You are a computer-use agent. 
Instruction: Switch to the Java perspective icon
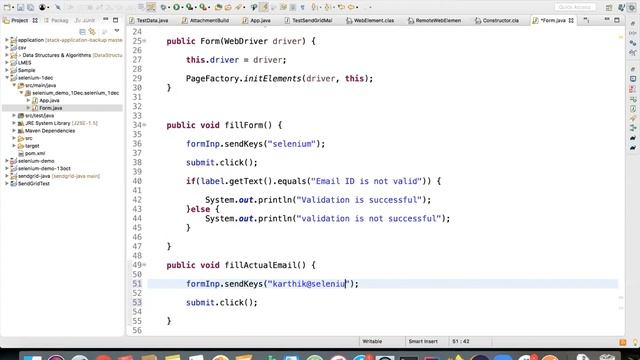622,7
